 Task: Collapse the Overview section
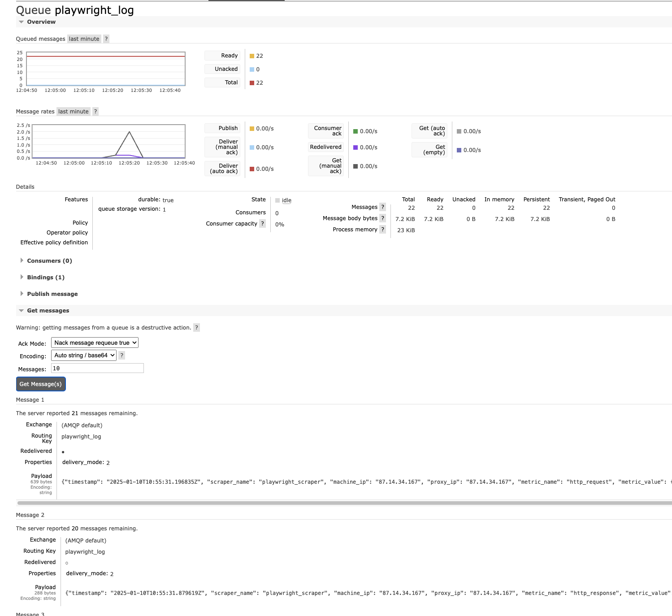click(41, 22)
